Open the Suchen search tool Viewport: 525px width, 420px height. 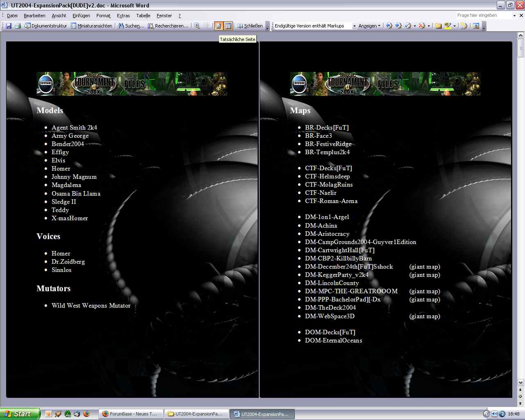(x=131, y=26)
